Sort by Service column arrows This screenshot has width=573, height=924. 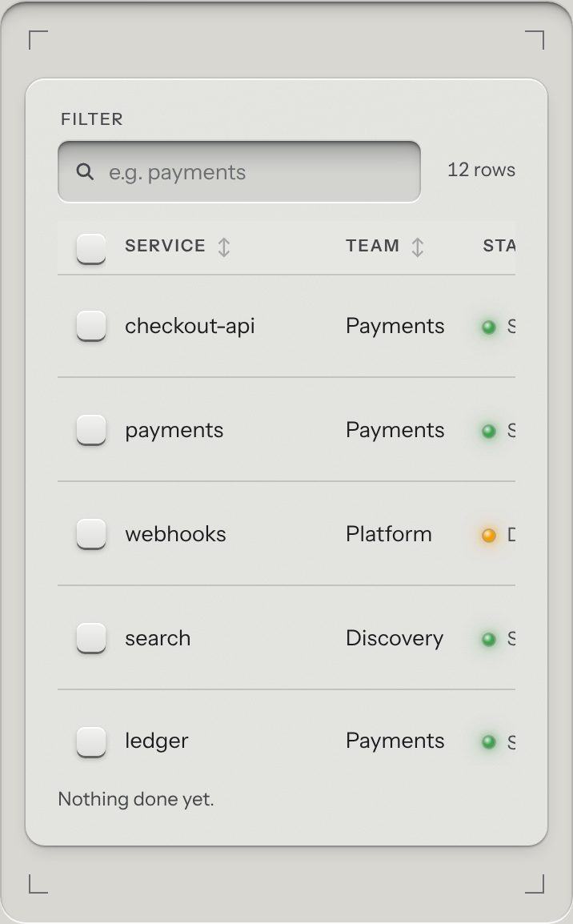tap(224, 247)
